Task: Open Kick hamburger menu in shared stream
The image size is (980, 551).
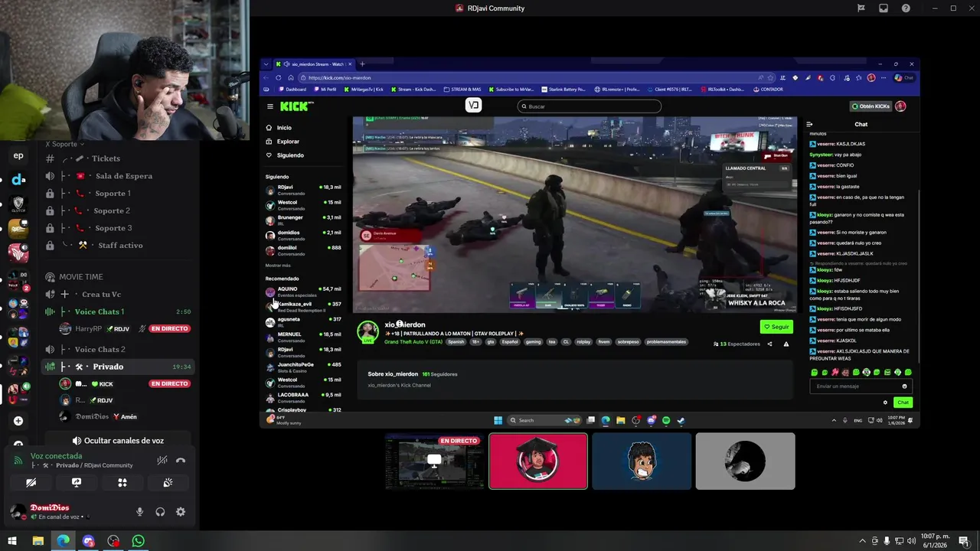Action: coord(269,106)
